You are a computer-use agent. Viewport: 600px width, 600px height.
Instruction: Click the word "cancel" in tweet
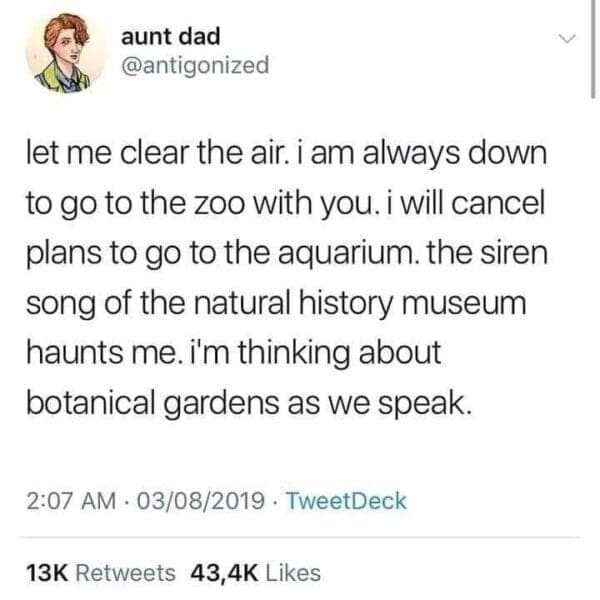[499, 206]
